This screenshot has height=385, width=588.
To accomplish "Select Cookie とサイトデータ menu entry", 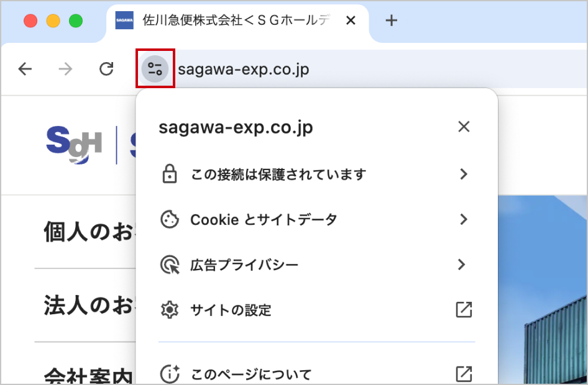I will (317, 219).
